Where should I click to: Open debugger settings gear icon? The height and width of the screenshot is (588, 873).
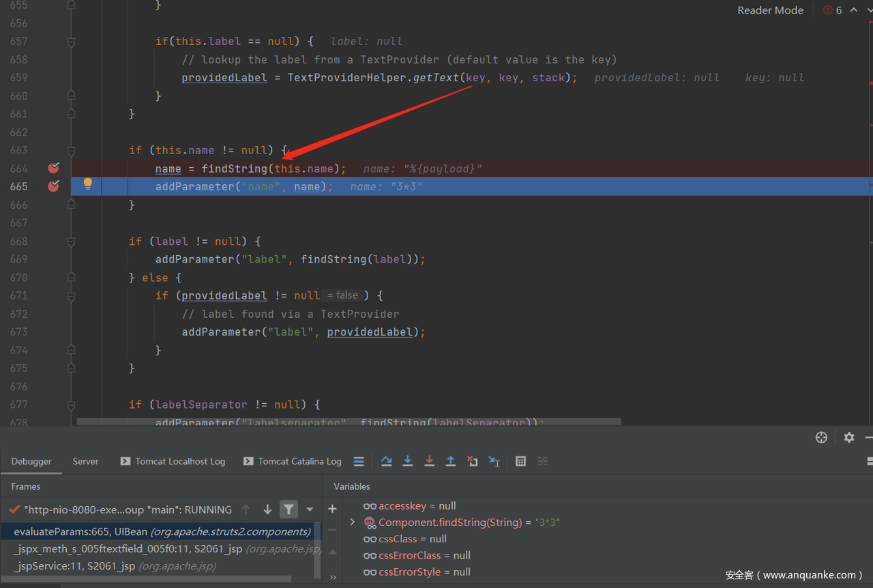coord(848,437)
